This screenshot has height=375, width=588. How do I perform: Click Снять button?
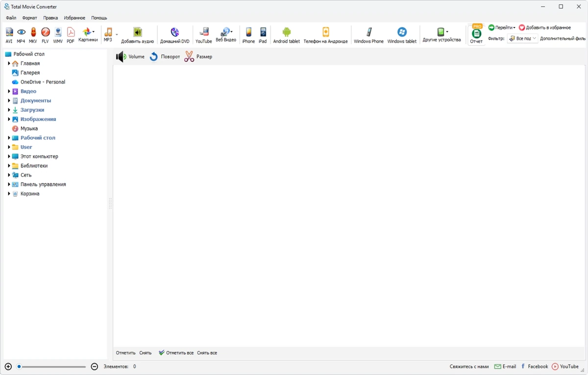[x=146, y=353]
